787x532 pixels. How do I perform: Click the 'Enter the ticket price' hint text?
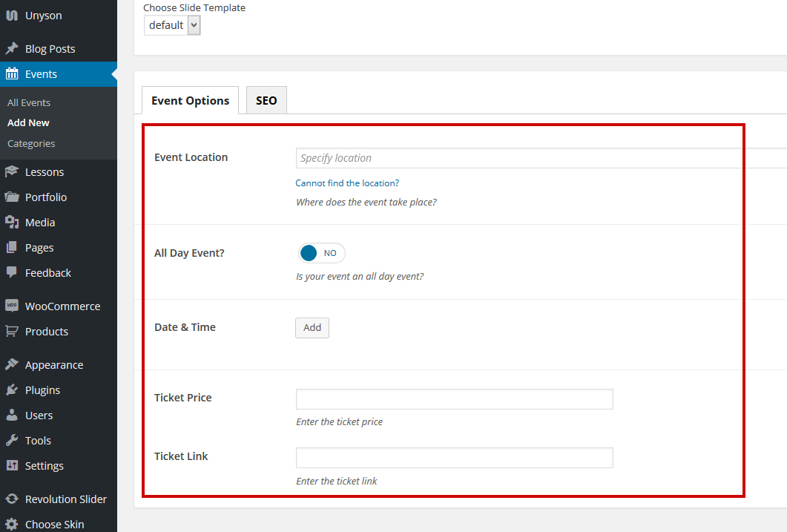point(339,422)
